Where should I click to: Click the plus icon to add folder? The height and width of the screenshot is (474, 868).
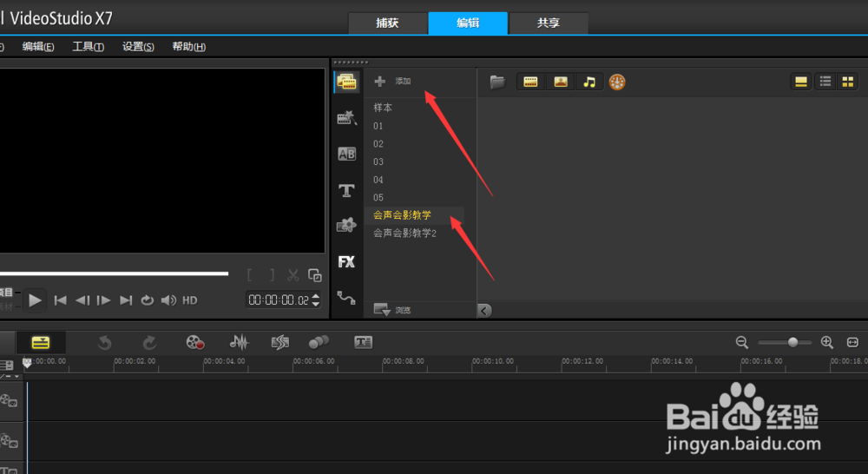point(380,82)
